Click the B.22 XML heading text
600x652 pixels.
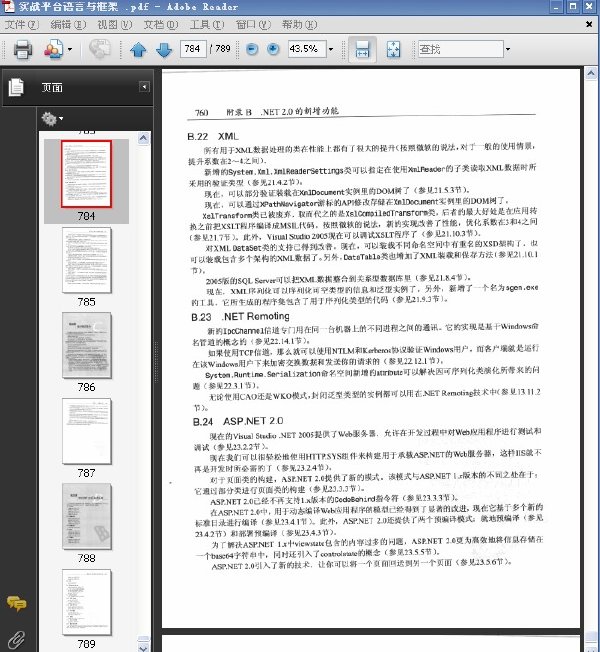[213, 136]
